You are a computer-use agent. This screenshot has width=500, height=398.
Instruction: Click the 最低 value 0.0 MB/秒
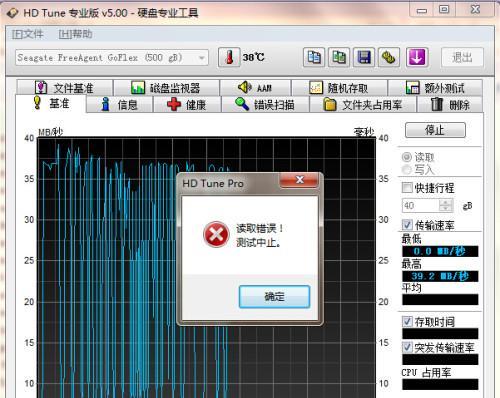(440, 251)
